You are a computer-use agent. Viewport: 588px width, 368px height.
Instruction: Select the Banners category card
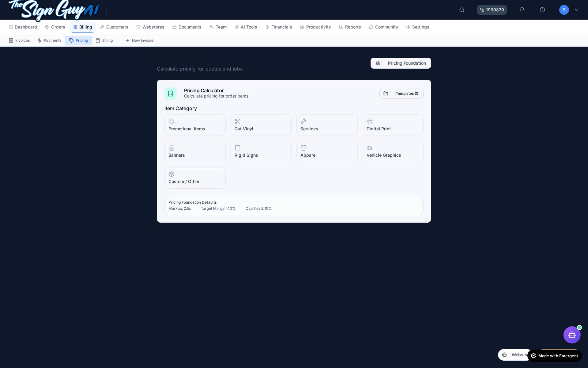click(x=195, y=151)
